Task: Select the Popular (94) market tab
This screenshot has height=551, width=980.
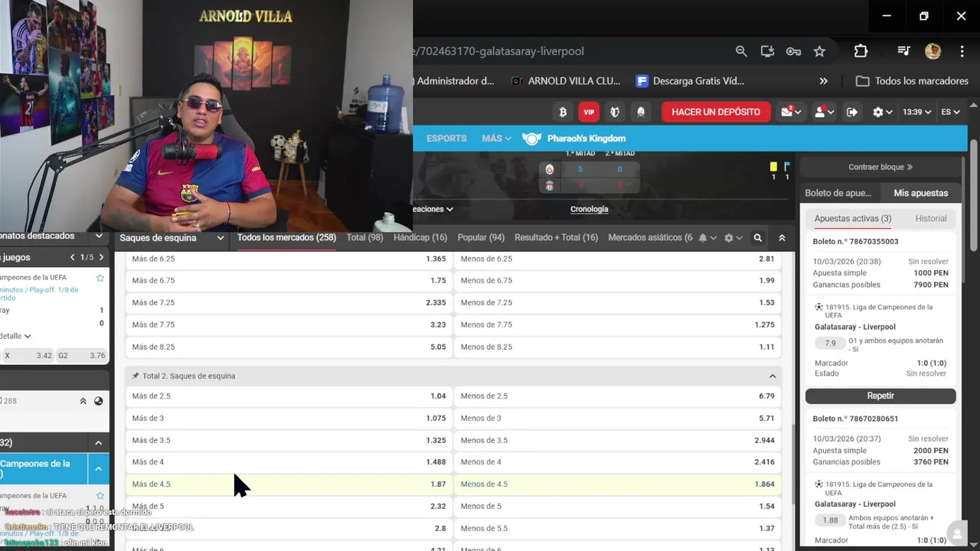Action: pyautogui.click(x=481, y=238)
